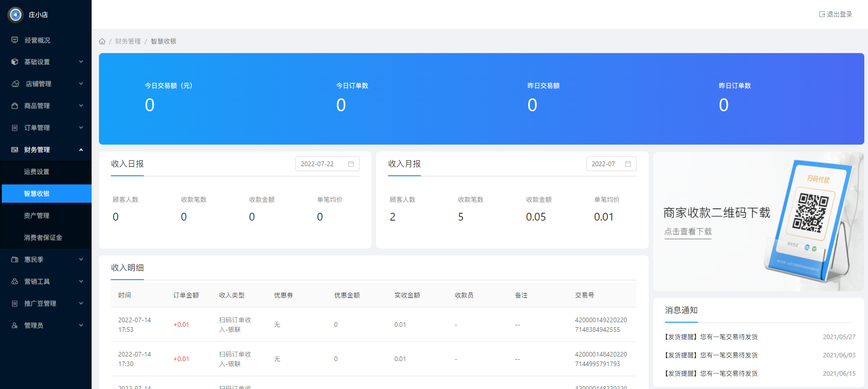Click the 营销工具 icon in sidebar
Viewport: 868px width, 389px height.
point(15,281)
